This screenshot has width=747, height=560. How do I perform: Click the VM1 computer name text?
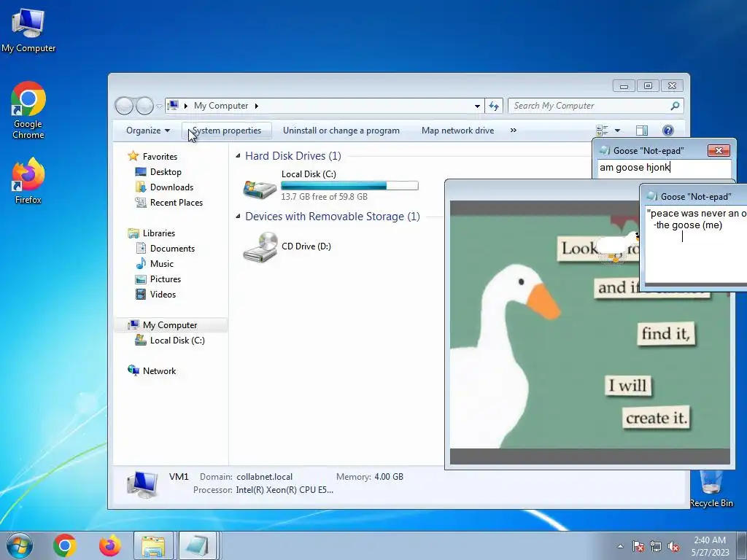click(x=179, y=477)
